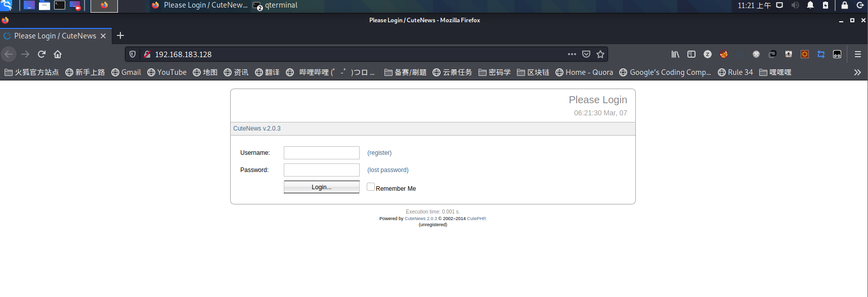Viewport: 868px width, 297px height.
Task: Open the YouTube bookmark
Action: coord(167,72)
